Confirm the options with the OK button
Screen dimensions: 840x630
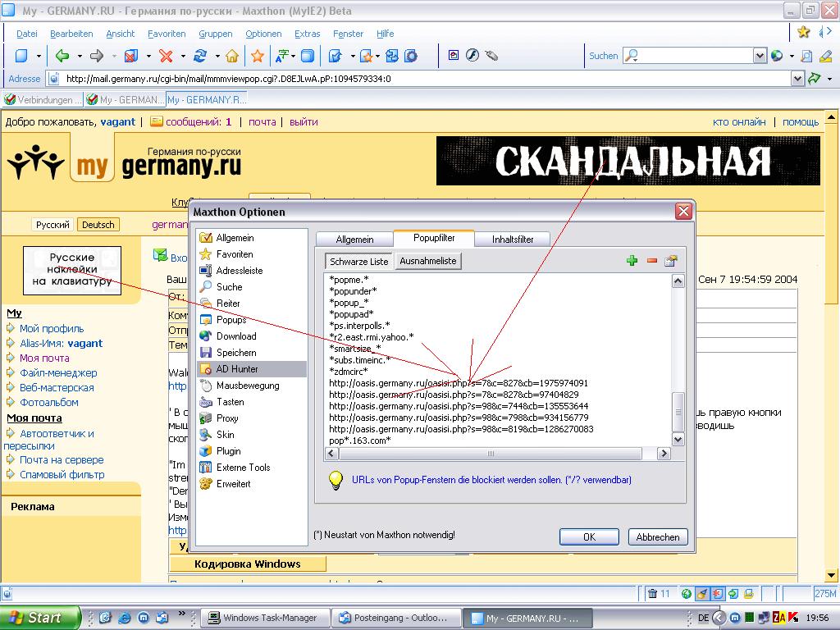tap(589, 536)
